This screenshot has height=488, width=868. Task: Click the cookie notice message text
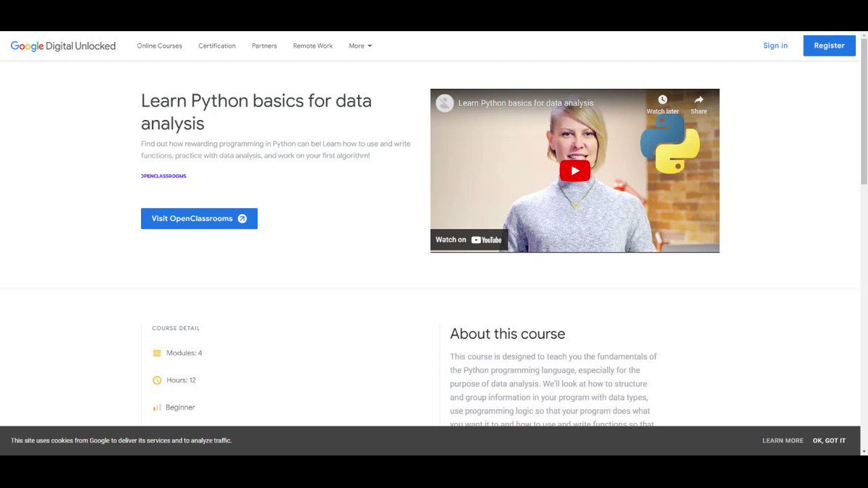[x=122, y=440]
